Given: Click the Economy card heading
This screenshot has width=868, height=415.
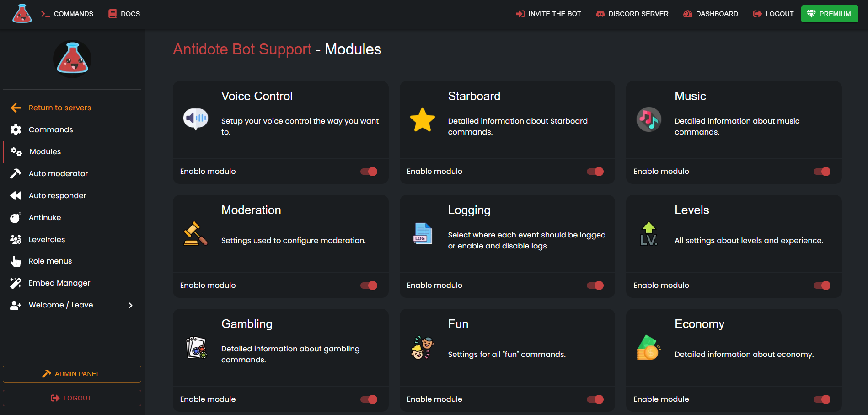Looking at the screenshot, I should [x=699, y=324].
